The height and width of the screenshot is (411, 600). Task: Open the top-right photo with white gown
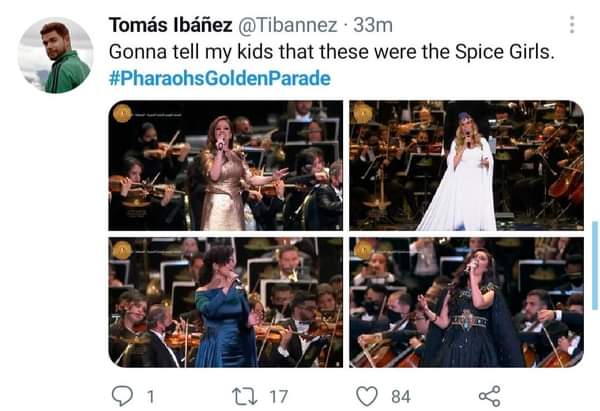coord(466,165)
